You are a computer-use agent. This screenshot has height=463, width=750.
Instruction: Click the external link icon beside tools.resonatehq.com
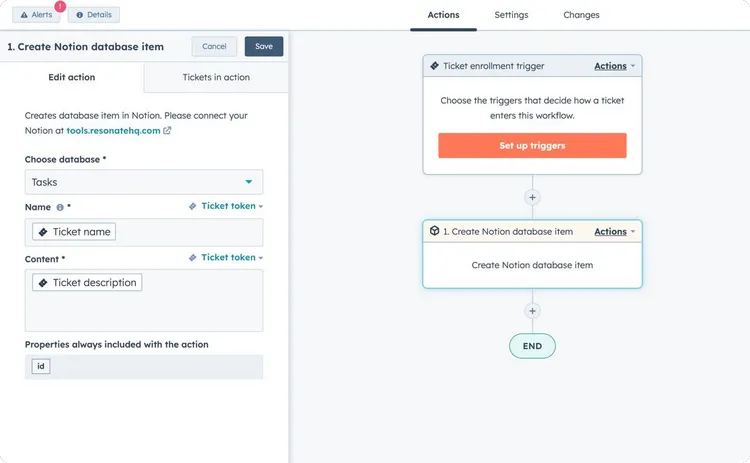pos(167,130)
